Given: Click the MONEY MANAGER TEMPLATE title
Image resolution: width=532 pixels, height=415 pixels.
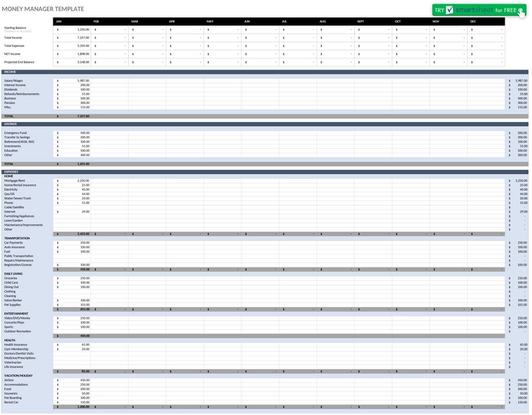Looking at the screenshot, I should [x=43, y=9].
